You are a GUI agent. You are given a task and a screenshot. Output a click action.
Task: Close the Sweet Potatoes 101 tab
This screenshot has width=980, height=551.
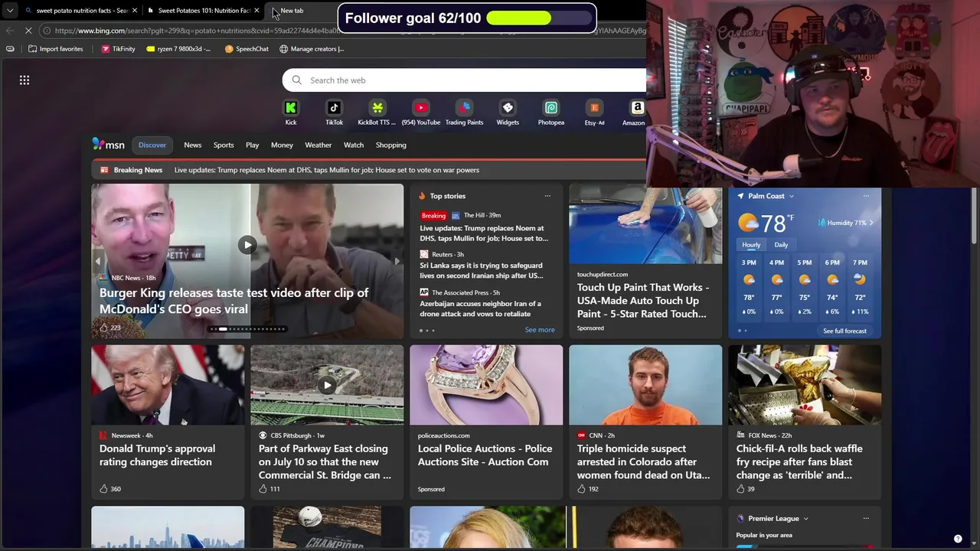click(256, 11)
